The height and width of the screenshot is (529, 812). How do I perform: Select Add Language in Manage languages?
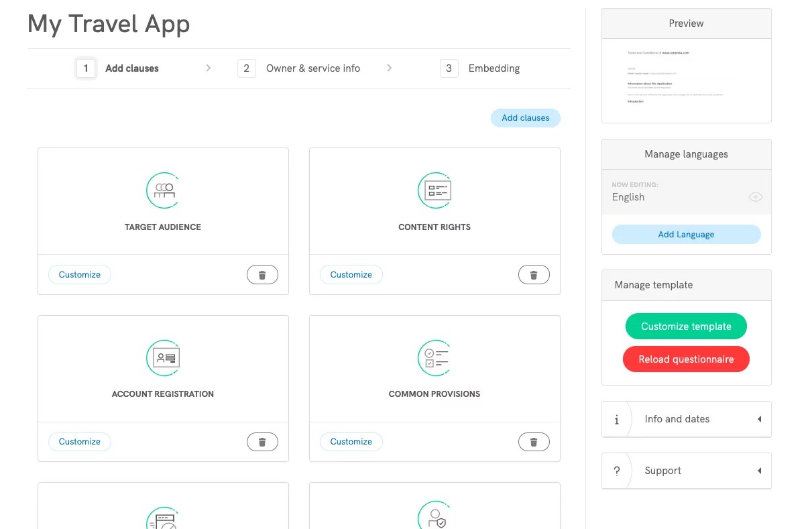tap(686, 234)
